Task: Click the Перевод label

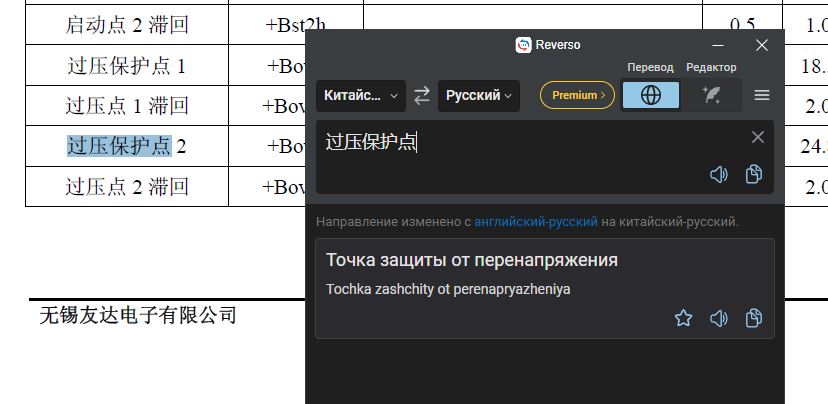Action: pyautogui.click(x=650, y=68)
